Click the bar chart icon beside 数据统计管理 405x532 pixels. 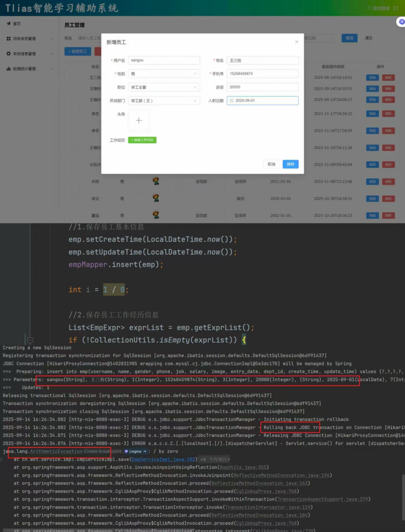point(9,69)
